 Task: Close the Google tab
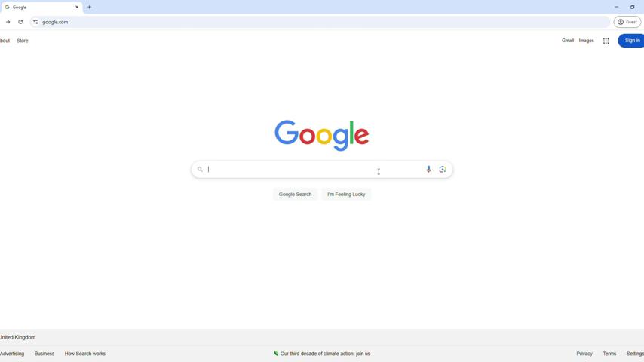(77, 7)
